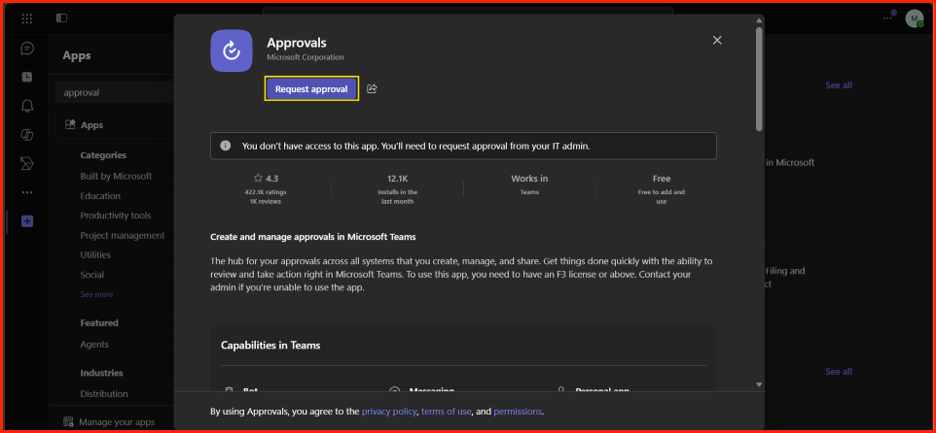Share the Approvals app link icon

(372, 89)
